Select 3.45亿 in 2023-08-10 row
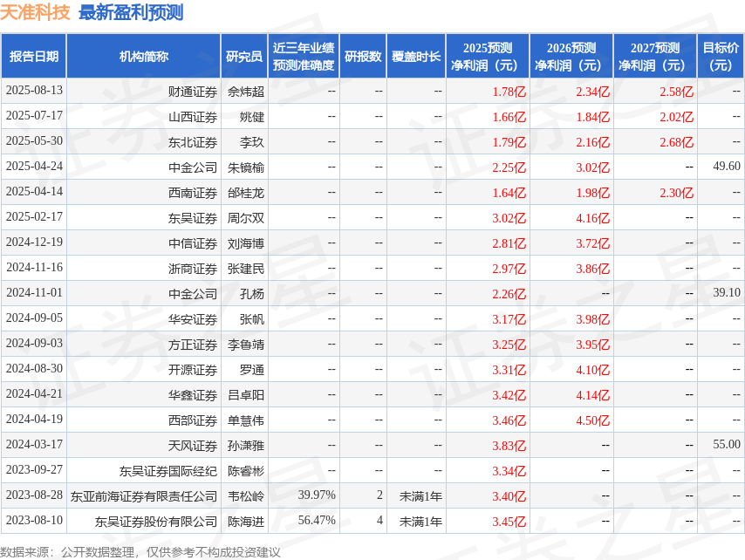745x560 pixels. click(x=509, y=522)
